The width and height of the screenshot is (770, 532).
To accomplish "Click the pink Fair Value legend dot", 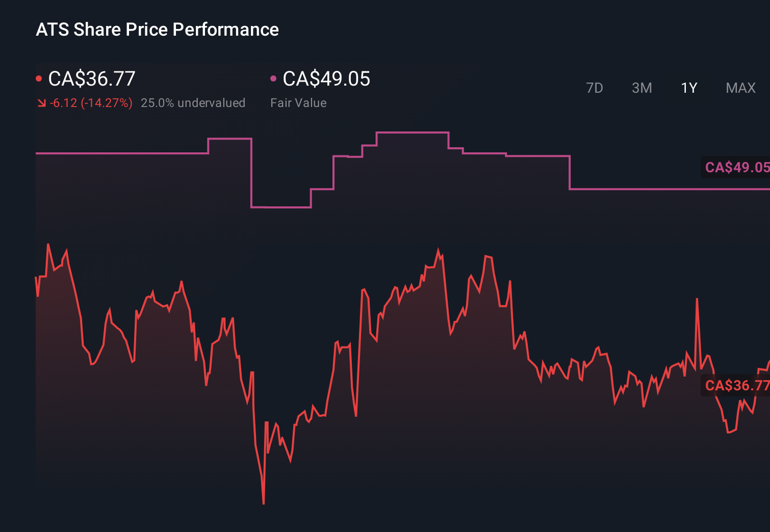I will click(x=273, y=78).
